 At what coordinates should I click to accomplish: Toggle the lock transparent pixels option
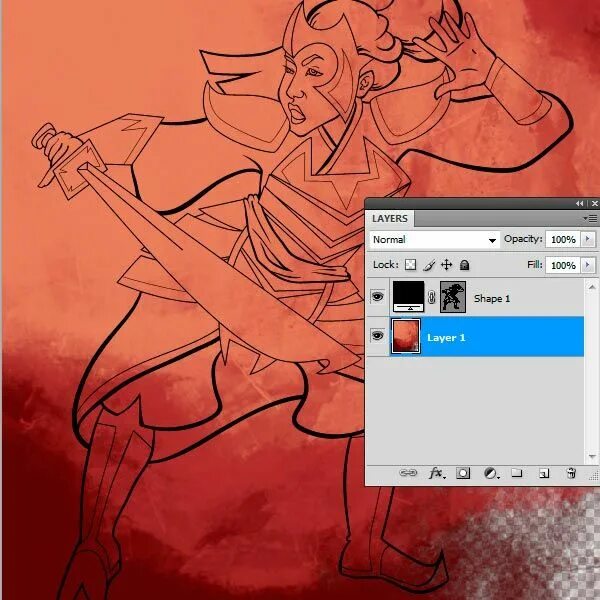[411, 265]
